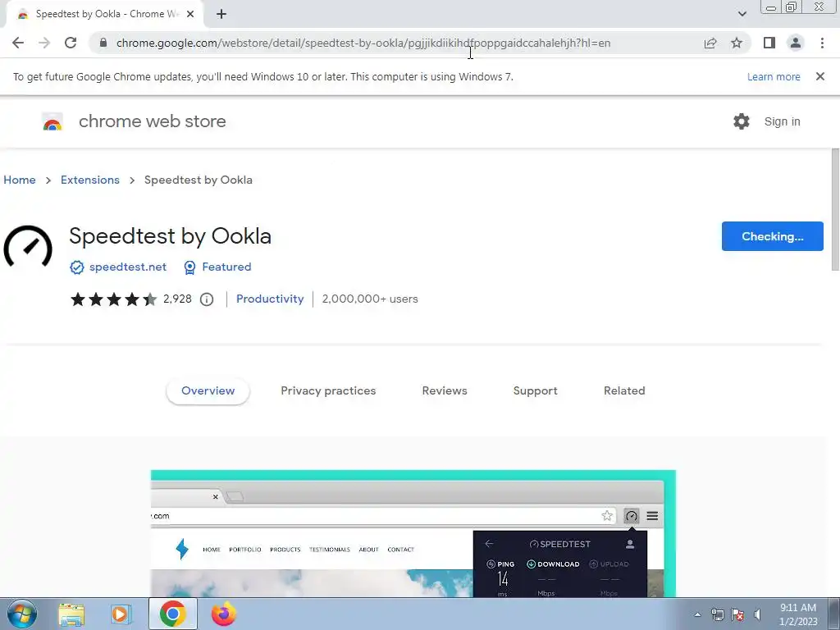Screen dimensions: 840x630
Task: Open the Support tab
Action: pyautogui.click(x=535, y=391)
